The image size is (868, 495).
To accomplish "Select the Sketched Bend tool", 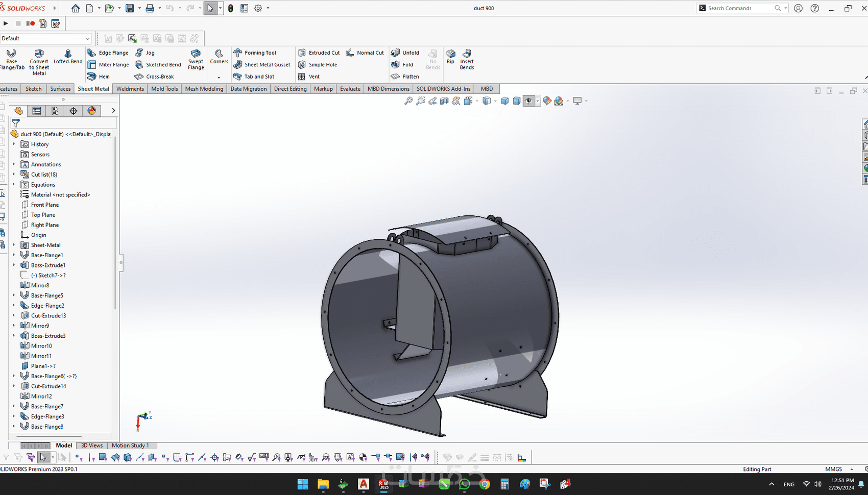I will 158,65.
